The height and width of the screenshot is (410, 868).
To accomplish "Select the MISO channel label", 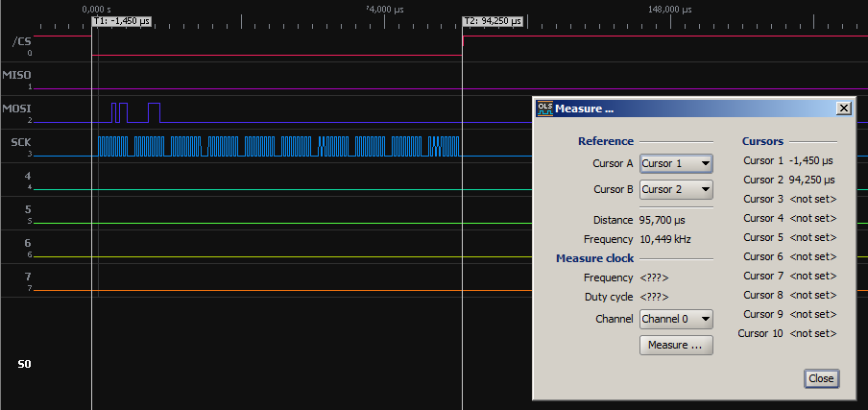I will pos(16,75).
